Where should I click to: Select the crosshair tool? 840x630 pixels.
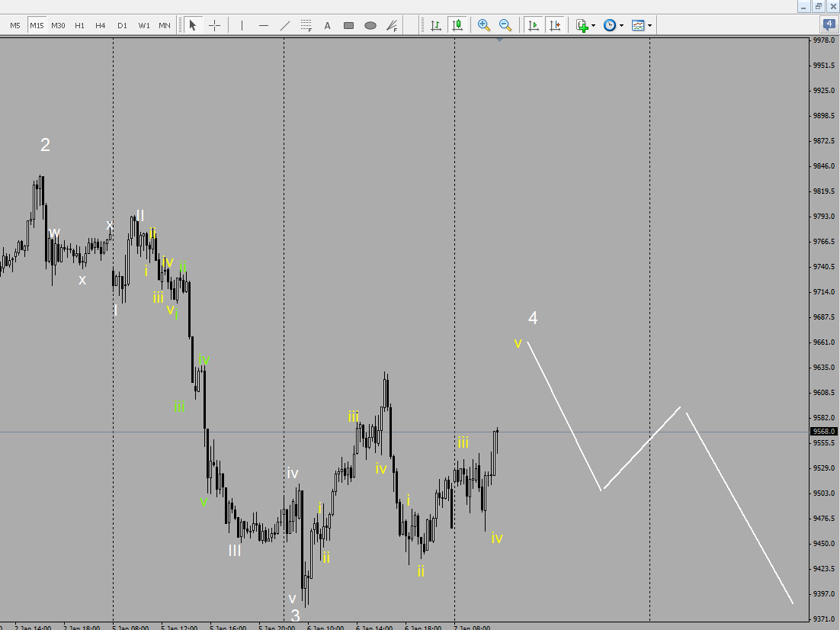pos(214,25)
